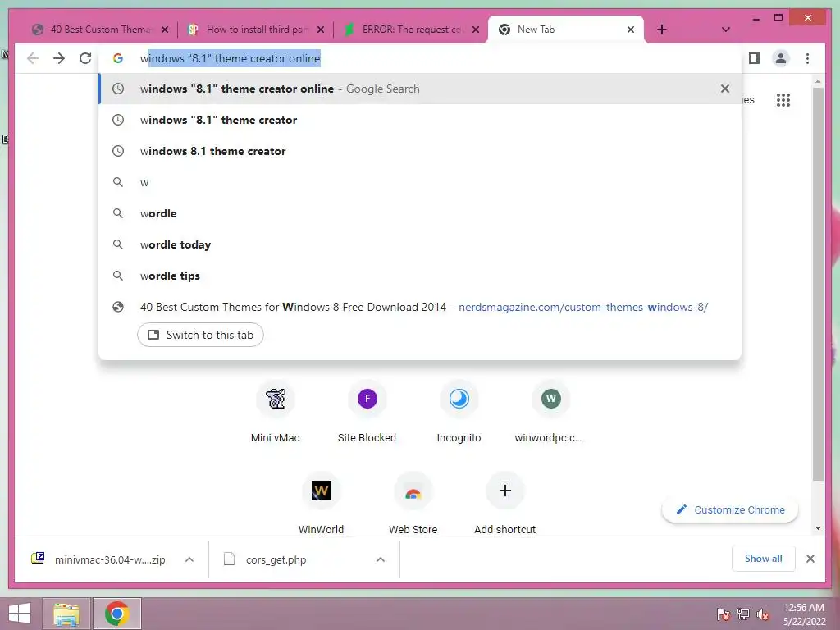Viewport: 840px width, 630px height.
Task: Click the Add shortcut plus tile
Action: (505, 491)
